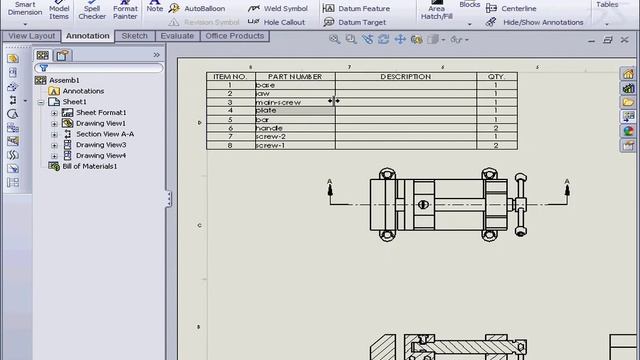Expand the Drawing View3 node
The height and width of the screenshot is (360, 640).
[x=54, y=145]
